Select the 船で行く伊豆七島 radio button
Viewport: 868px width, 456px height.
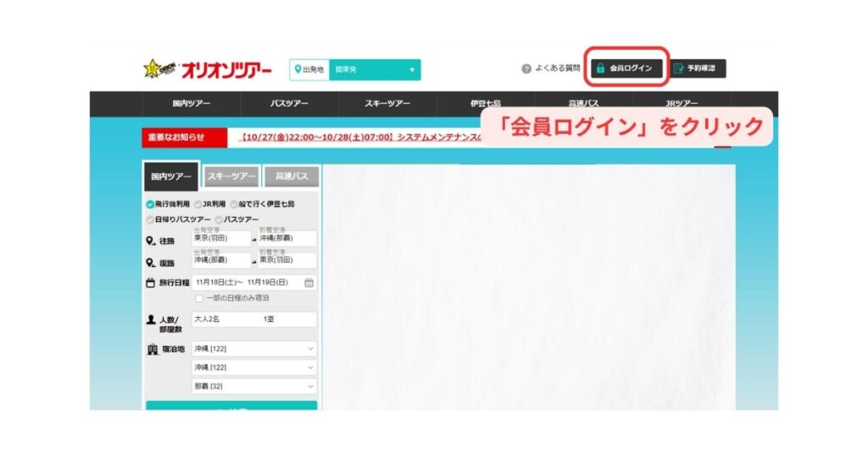click(234, 204)
